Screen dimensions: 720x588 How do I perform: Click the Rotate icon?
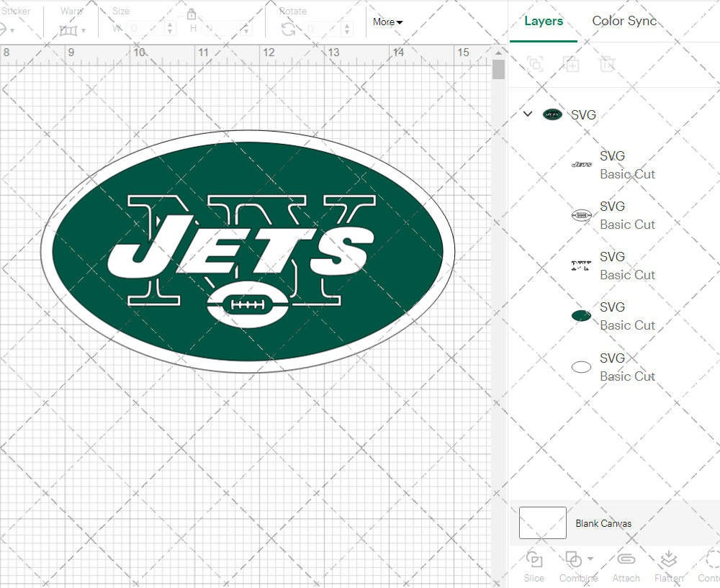(x=289, y=30)
